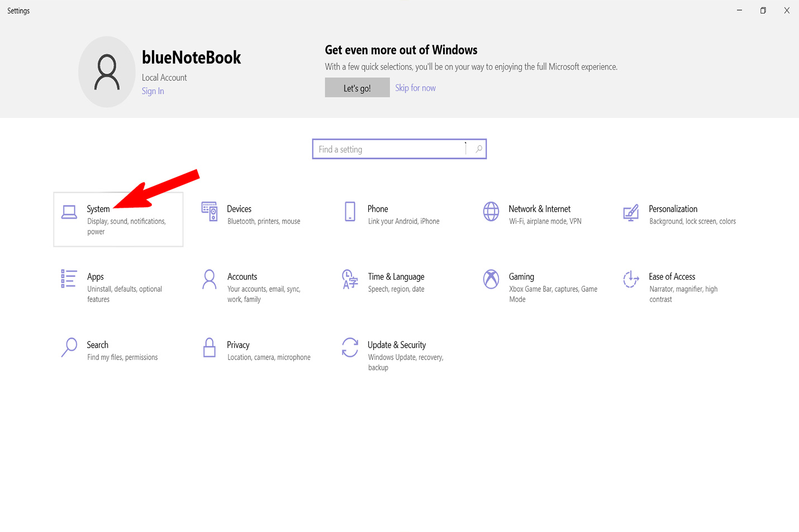Open the Search category title

pos(98,344)
